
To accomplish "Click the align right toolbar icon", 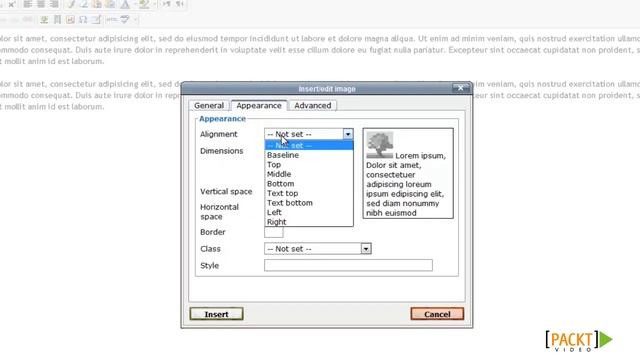I will click(x=54, y=4).
